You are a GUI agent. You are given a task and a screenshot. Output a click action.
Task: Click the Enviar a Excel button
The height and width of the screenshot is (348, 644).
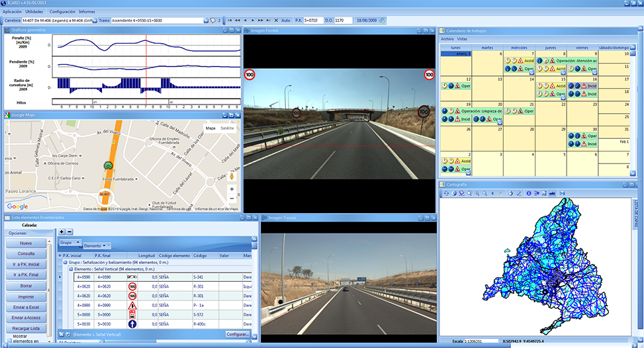[26, 307]
